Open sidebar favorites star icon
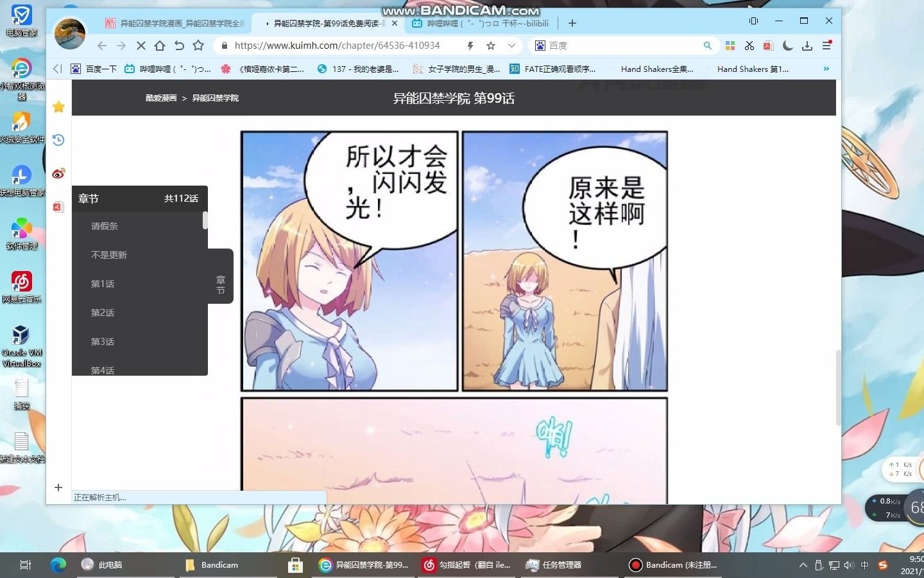This screenshot has height=578, width=924. point(58,107)
